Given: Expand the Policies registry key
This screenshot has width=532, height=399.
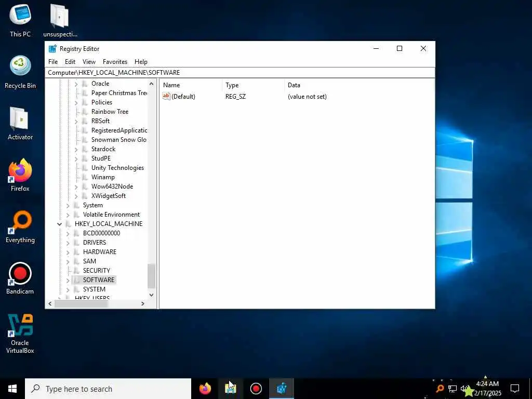Looking at the screenshot, I should pyautogui.click(x=76, y=102).
